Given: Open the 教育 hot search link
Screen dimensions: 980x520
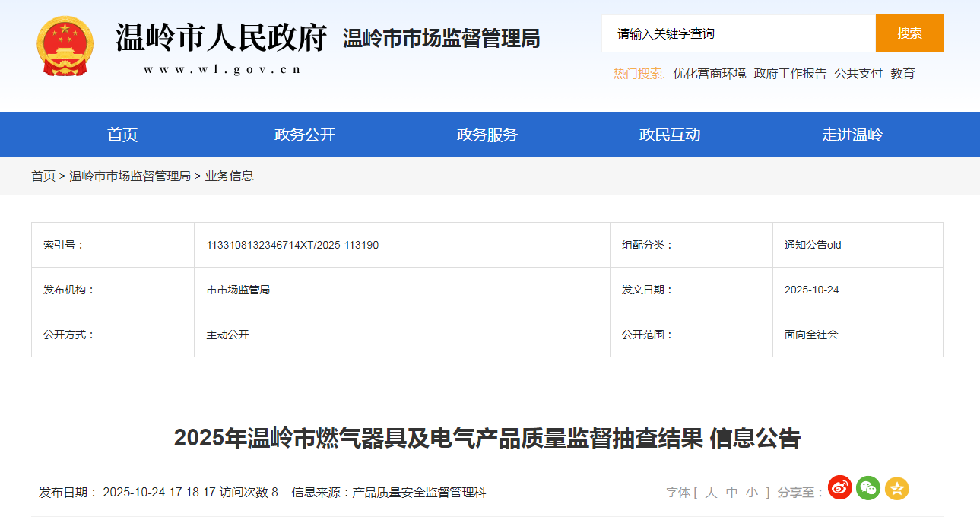Looking at the screenshot, I should click(x=902, y=74).
